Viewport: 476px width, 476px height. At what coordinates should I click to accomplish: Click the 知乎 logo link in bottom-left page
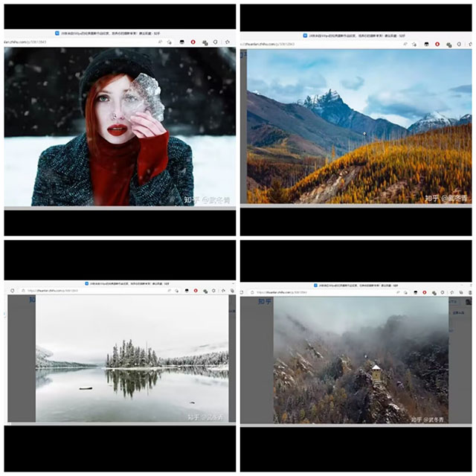[x=31, y=300]
